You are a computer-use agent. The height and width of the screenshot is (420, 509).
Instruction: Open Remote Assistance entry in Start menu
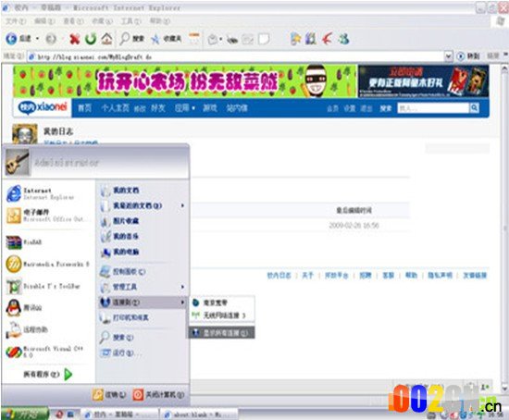[27, 329]
